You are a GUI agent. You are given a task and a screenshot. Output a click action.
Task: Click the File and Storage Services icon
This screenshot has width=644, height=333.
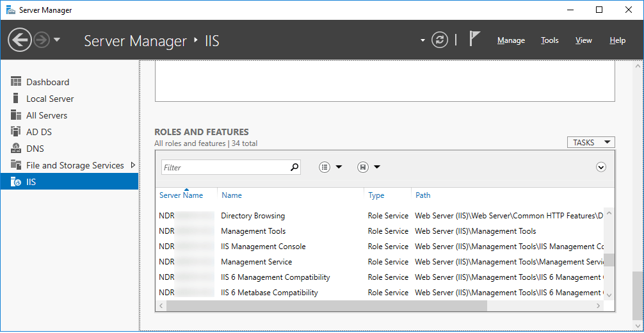(15, 165)
